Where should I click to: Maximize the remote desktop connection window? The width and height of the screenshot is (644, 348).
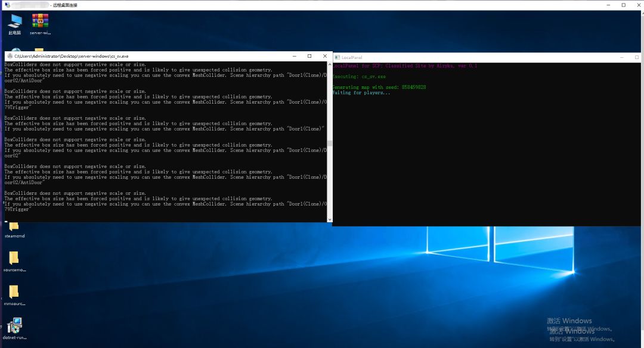624,5
